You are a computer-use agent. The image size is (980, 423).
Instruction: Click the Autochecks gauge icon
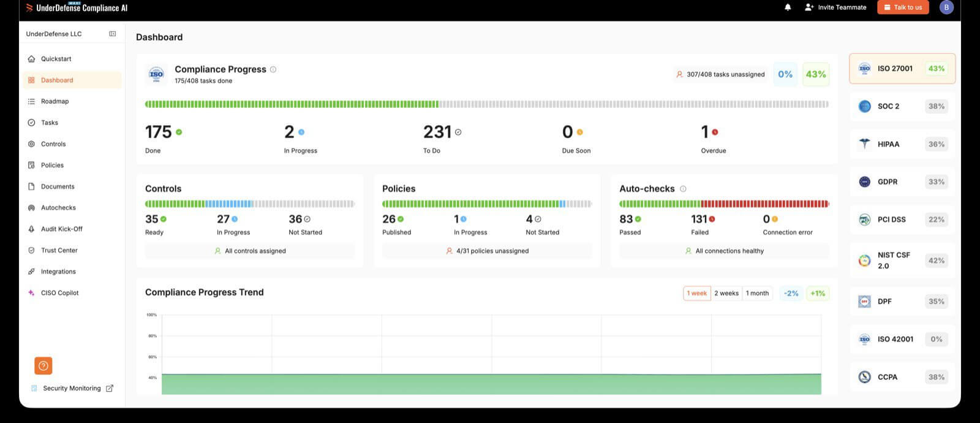(31, 208)
